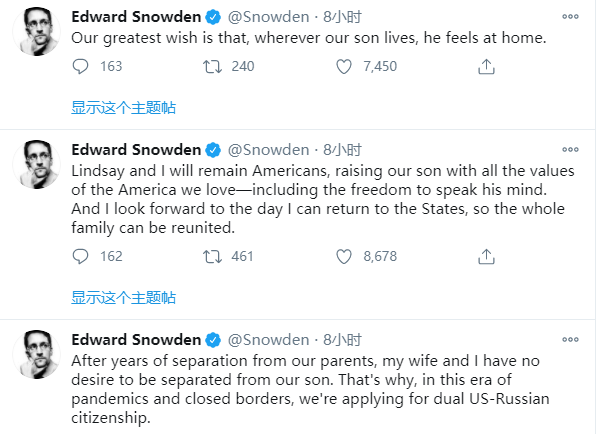Retweet the tweet with 240 retweets
The image size is (597, 434).
(x=212, y=67)
